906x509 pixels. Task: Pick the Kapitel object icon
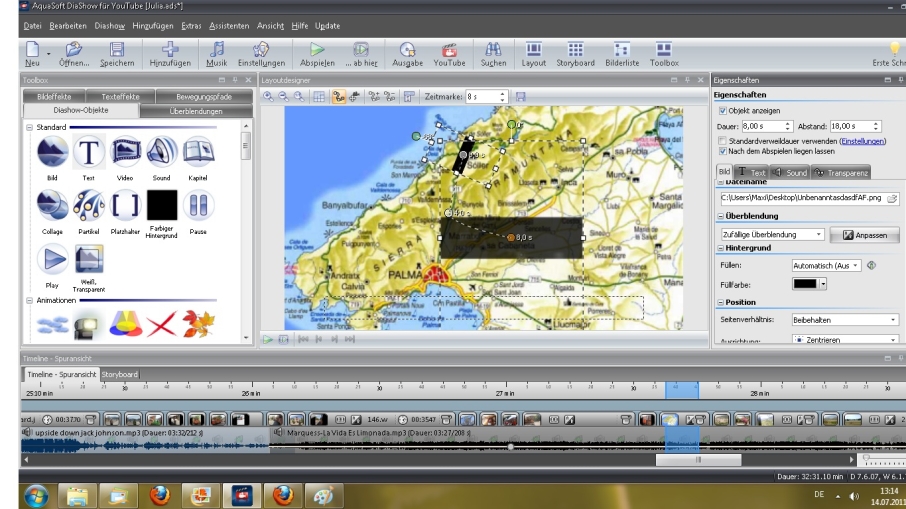(198, 152)
